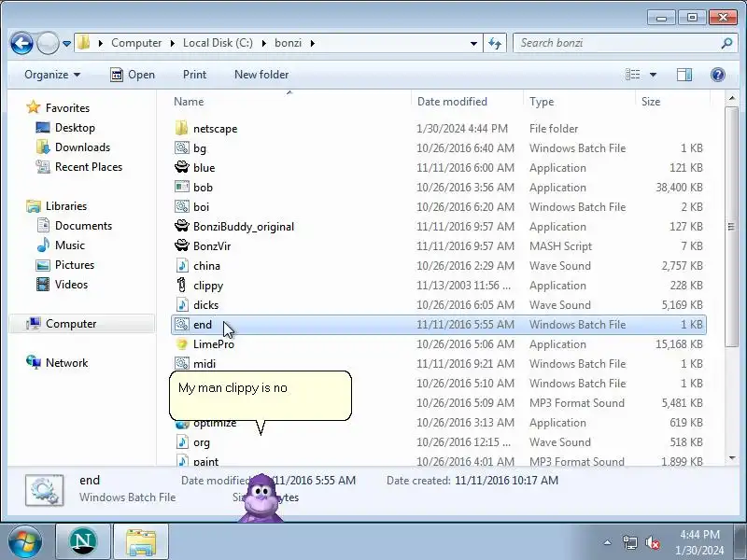Screen dimensions: 747x560
Task: Open the view options dropdown arrow
Action: [653, 75]
